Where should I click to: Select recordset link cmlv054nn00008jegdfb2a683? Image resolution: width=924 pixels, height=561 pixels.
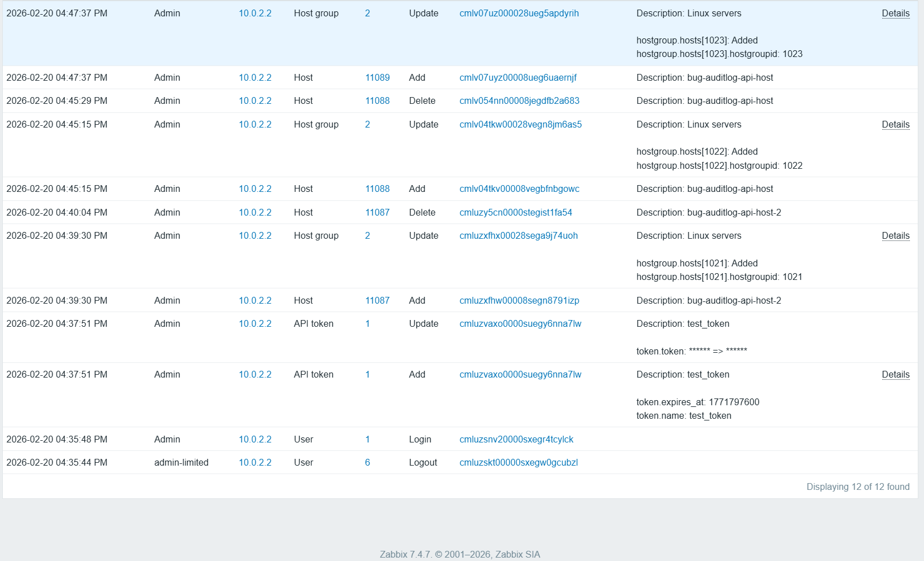click(x=519, y=101)
